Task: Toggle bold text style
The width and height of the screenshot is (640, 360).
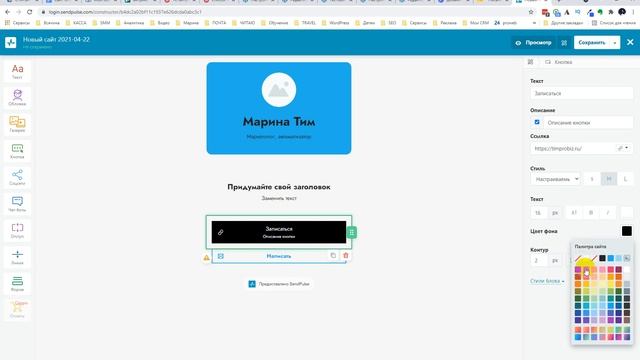Action: [591, 213]
